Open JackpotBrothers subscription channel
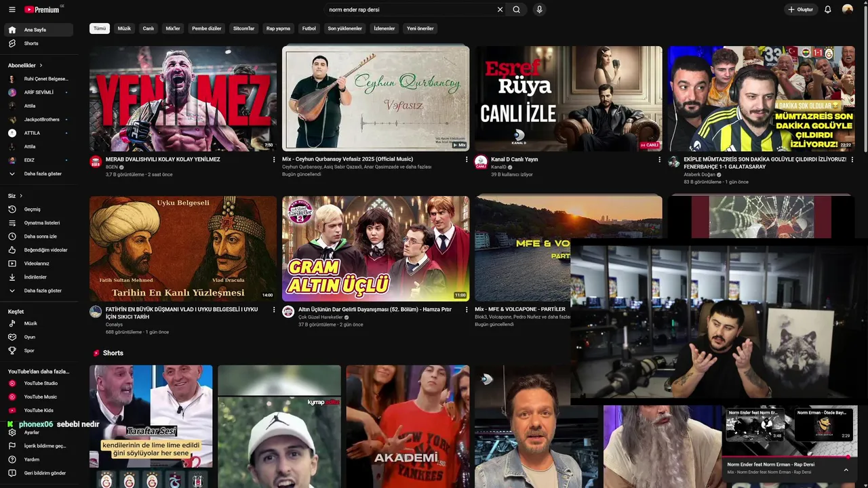The width and height of the screenshot is (868, 488). 39,119
